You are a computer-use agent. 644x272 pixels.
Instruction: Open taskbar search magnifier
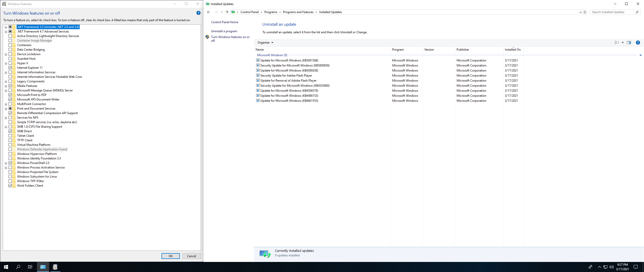[18, 267]
